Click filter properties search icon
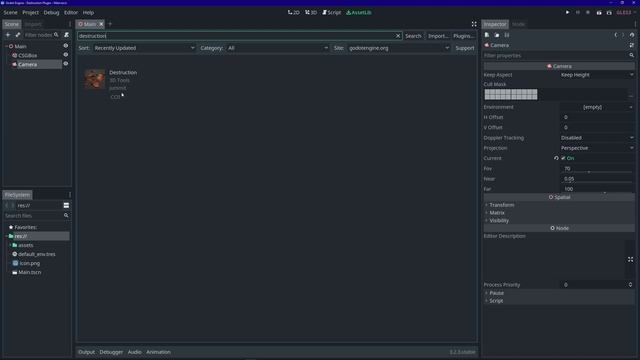Screen dimensions: 640x360 (x=631, y=56)
